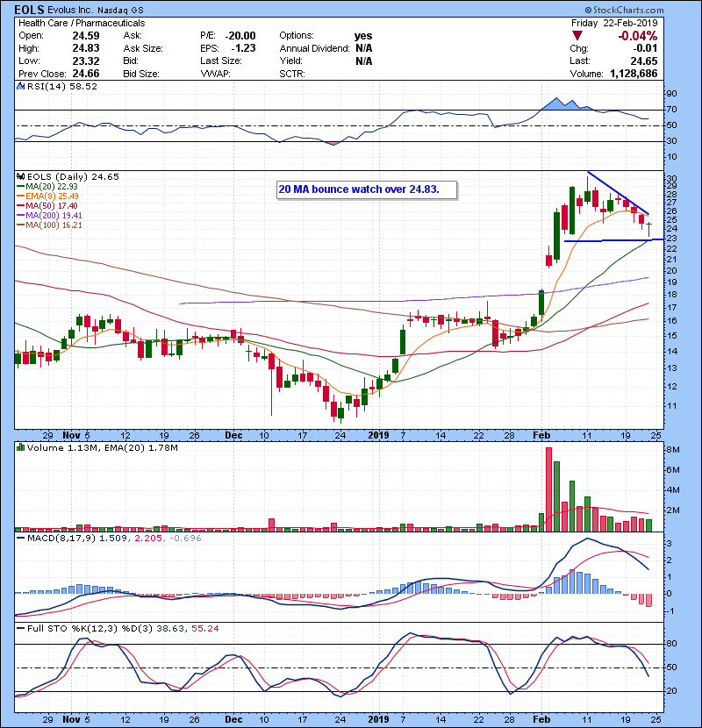702x728 pixels.
Task: Click the company name Evolus Inc.
Action: click(x=70, y=10)
